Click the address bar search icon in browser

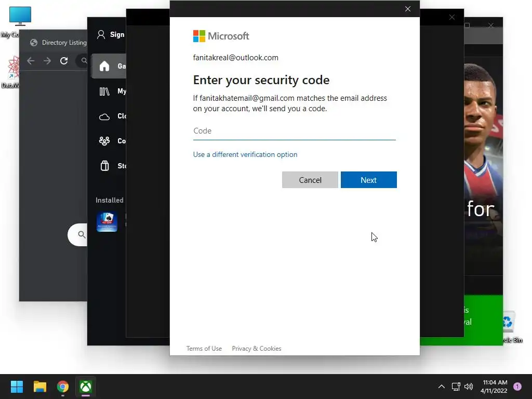[x=84, y=61]
